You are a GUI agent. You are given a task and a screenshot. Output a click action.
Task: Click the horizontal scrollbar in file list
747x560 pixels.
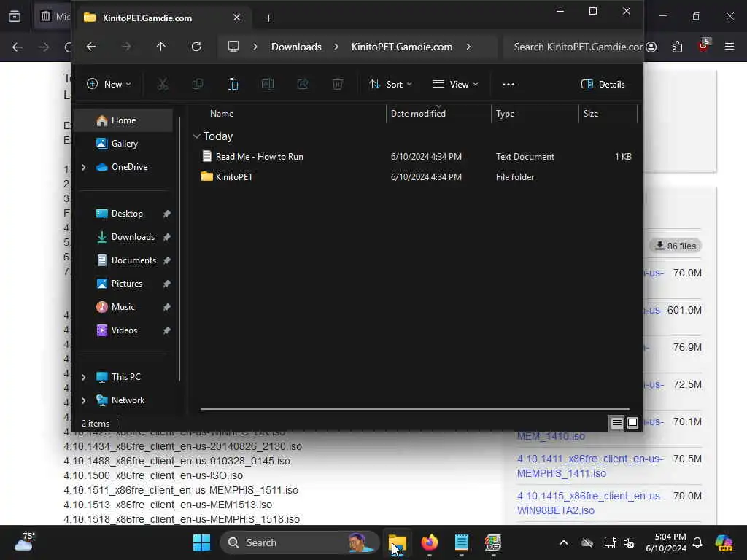click(414, 408)
